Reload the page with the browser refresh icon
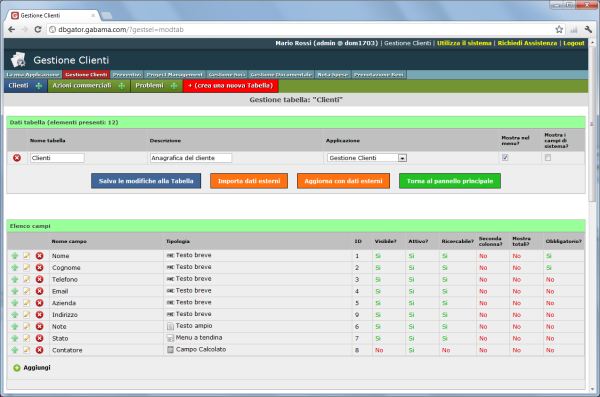 [38, 29]
